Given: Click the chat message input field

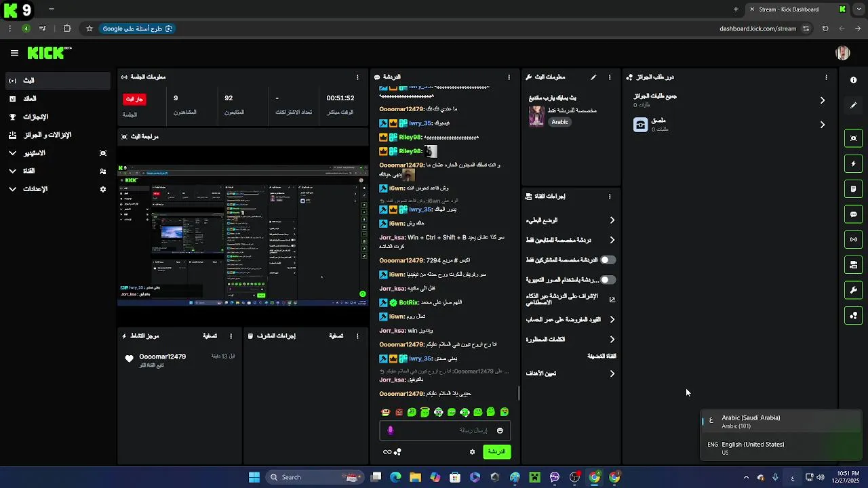Looking at the screenshot, I should 445,430.
